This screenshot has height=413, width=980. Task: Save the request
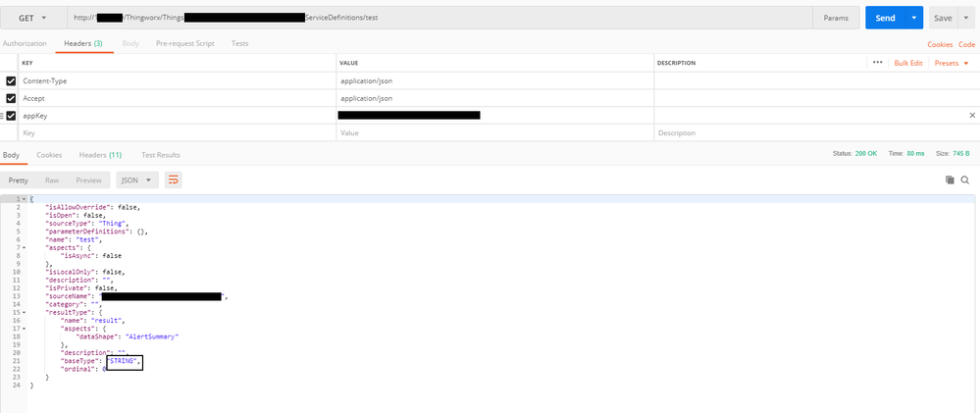[x=943, y=18]
